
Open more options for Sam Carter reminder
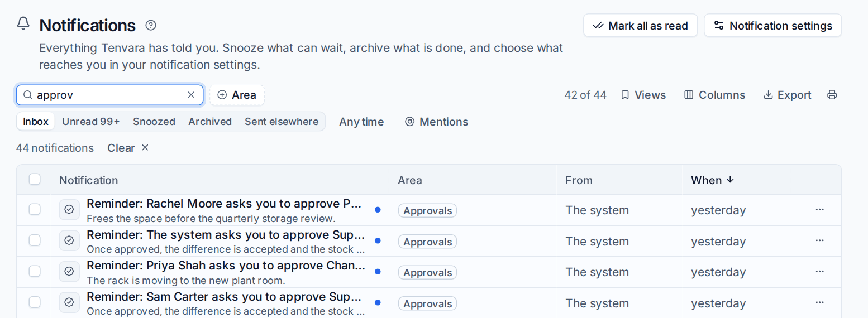point(819,303)
